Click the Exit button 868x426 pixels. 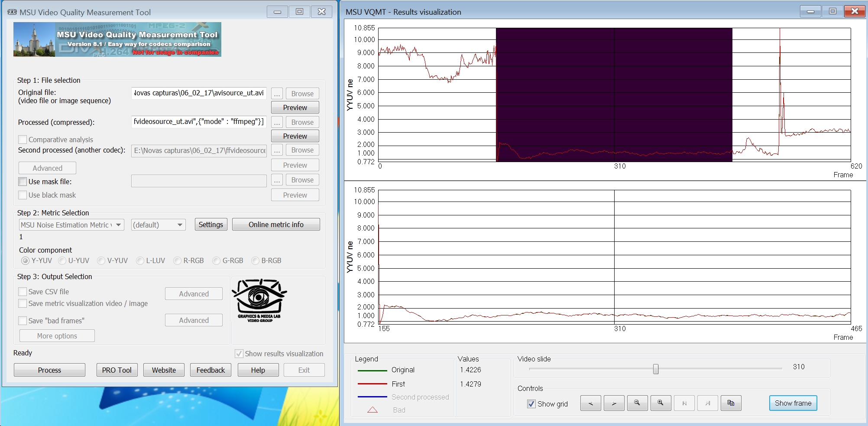click(x=304, y=370)
